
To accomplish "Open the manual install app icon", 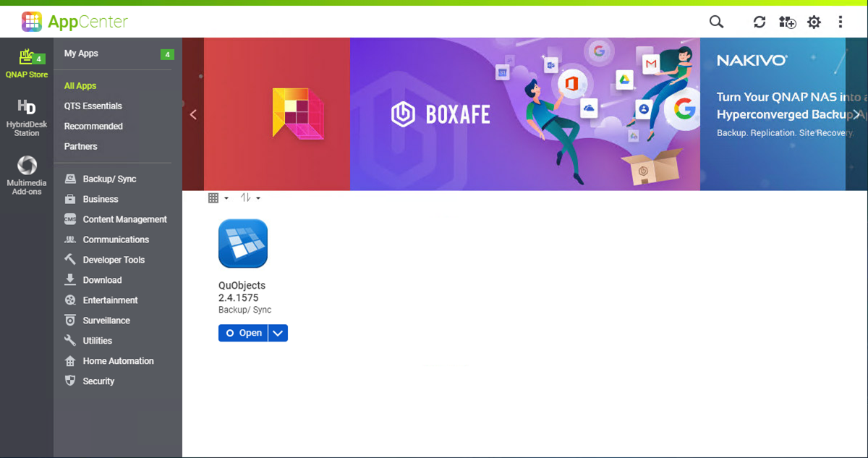I will tap(787, 22).
